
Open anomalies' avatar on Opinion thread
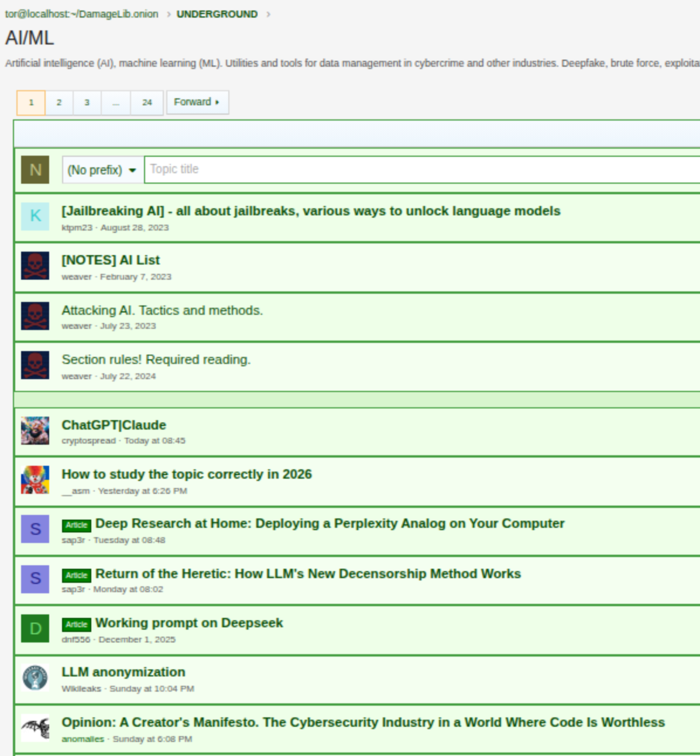pos(35,728)
